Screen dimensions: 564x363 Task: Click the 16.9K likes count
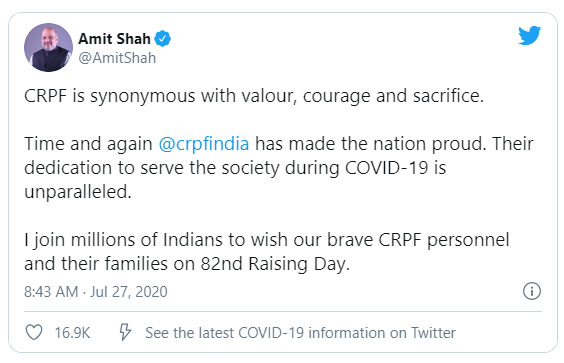click(72, 332)
